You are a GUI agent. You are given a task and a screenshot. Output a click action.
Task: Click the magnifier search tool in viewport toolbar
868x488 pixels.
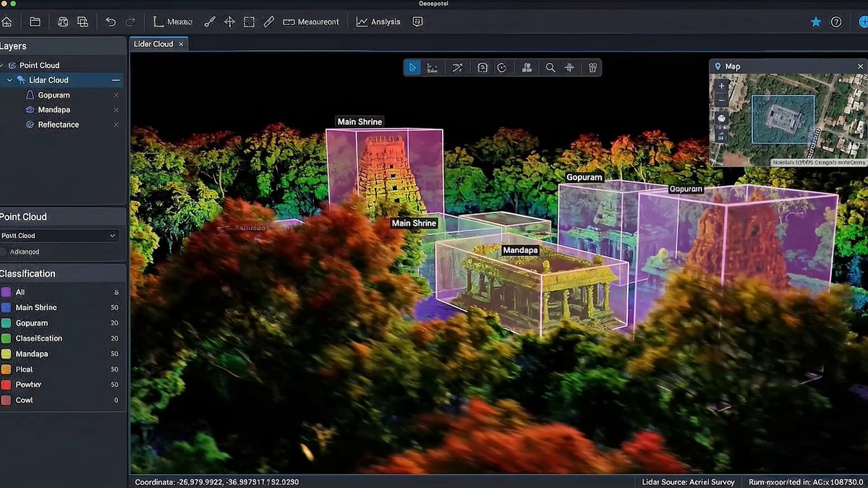pyautogui.click(x=550, y=67)
